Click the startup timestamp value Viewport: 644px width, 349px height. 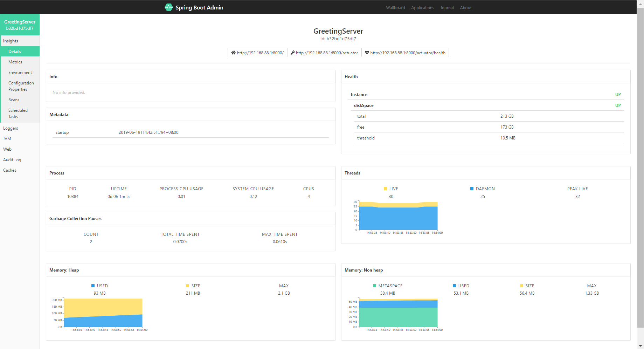[148, 132]
